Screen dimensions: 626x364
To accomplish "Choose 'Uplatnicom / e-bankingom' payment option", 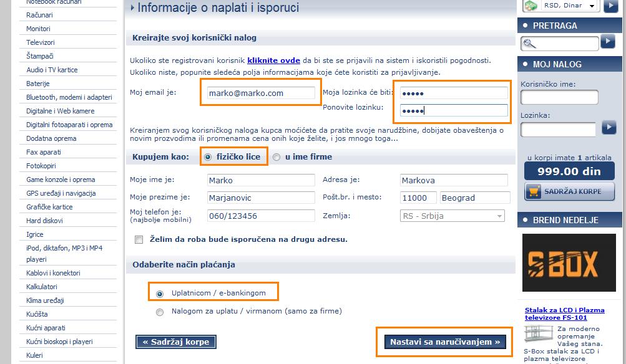I will pyautogui.click(x=160, y=294).
